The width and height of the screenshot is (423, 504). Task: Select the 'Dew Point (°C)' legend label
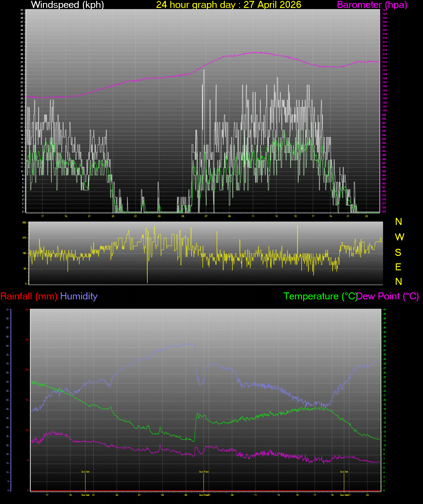388,296
